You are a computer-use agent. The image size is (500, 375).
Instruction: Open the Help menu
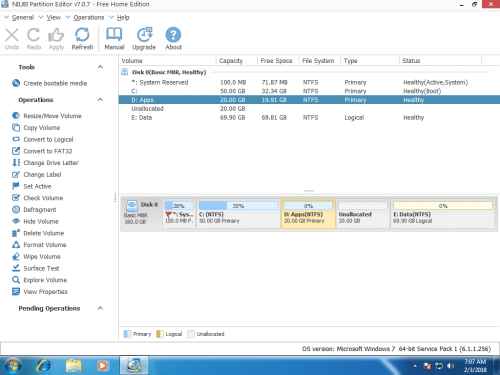tap(123, 17)
